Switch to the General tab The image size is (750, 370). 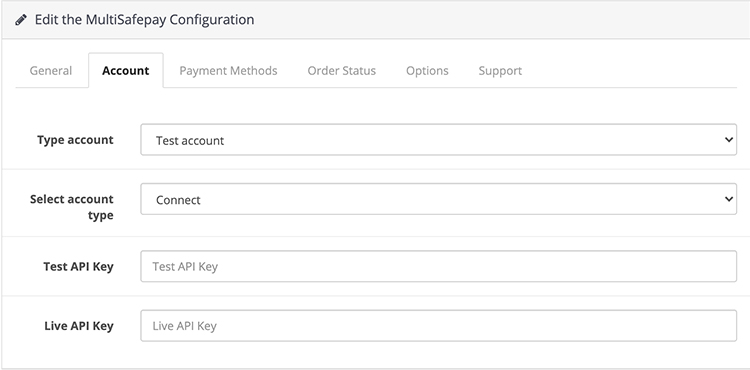pos(51,71)
